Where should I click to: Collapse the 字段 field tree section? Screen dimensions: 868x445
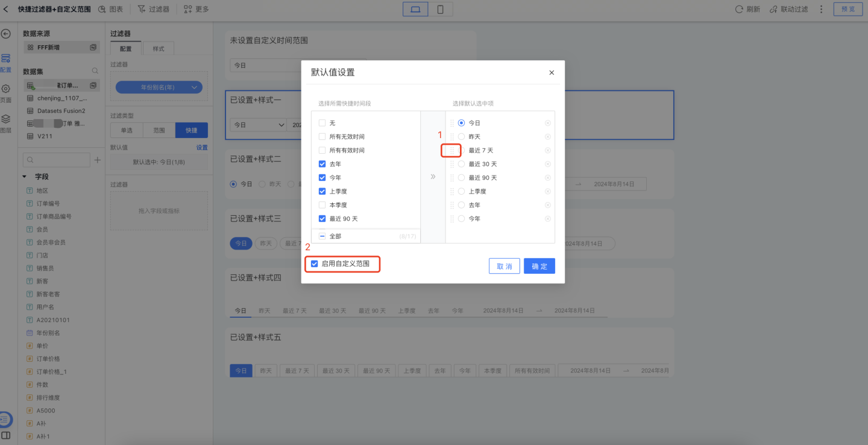(x=25, y=177)
